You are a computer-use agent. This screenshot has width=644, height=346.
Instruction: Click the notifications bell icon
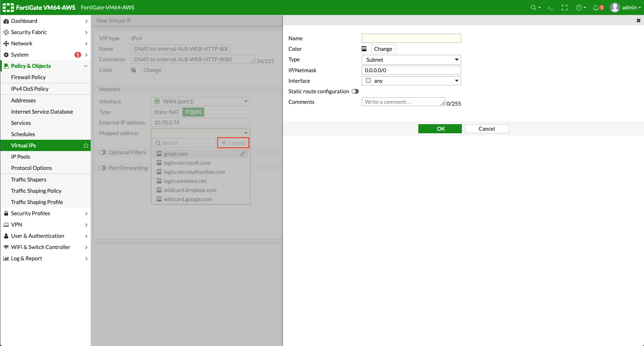tap(596, 8)
